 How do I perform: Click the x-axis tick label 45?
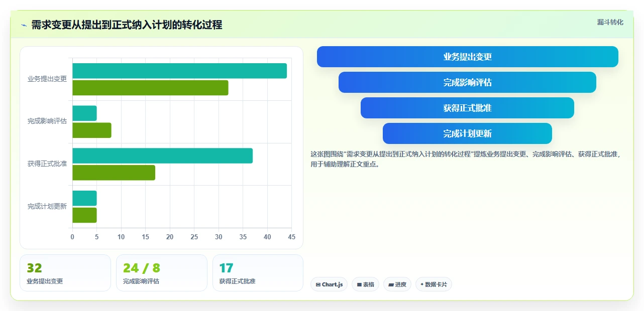(291, 237)
